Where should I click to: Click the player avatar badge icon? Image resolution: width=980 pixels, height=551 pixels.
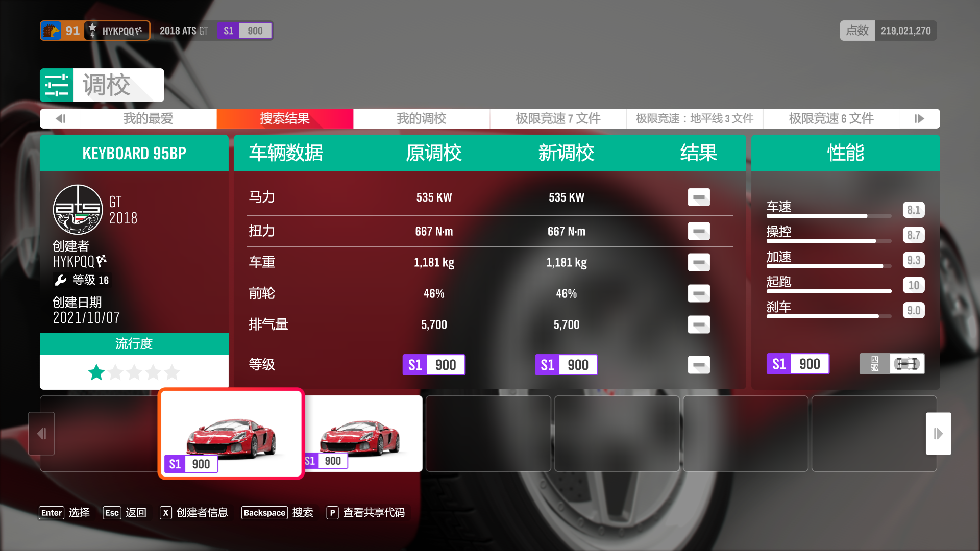pos(51,31)
